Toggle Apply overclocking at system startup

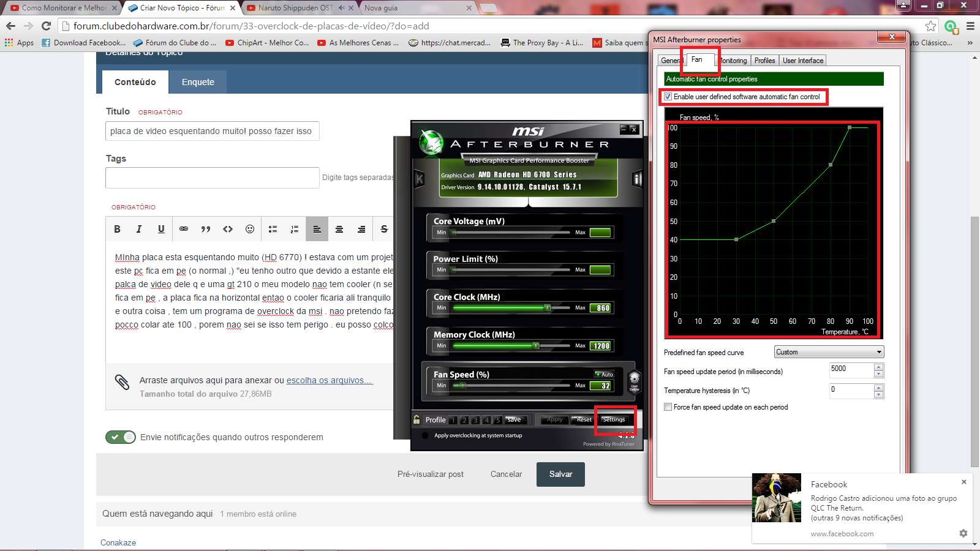point(425,435)
